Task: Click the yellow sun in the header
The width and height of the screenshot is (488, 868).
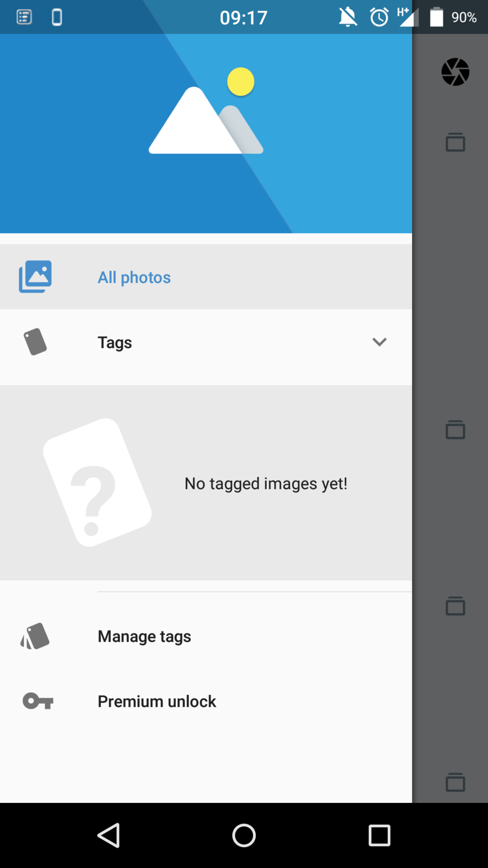Action: point(241,82)
